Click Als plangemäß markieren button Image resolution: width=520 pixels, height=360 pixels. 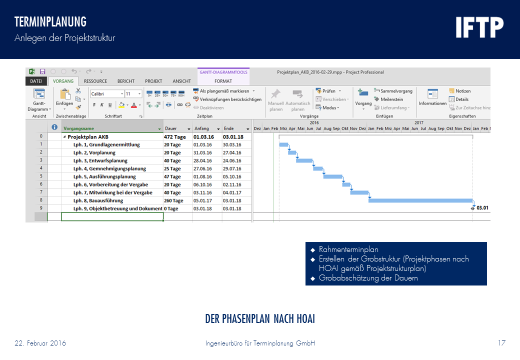(224, 91)
